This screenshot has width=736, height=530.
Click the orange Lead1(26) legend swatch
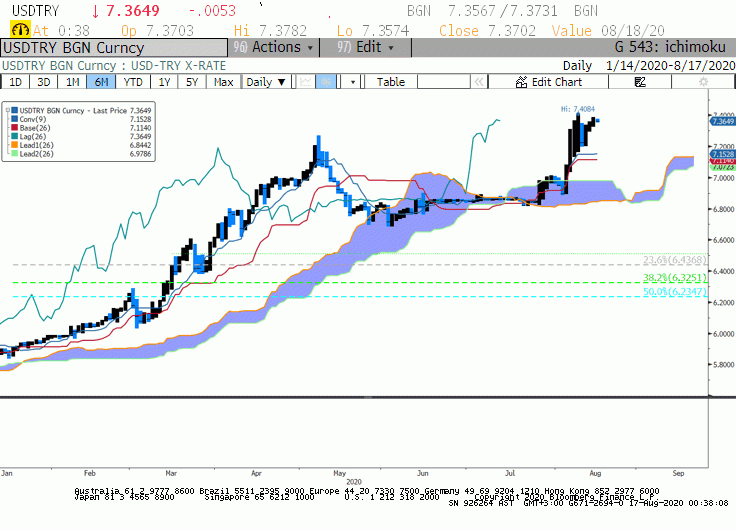(x=15, y=145)
